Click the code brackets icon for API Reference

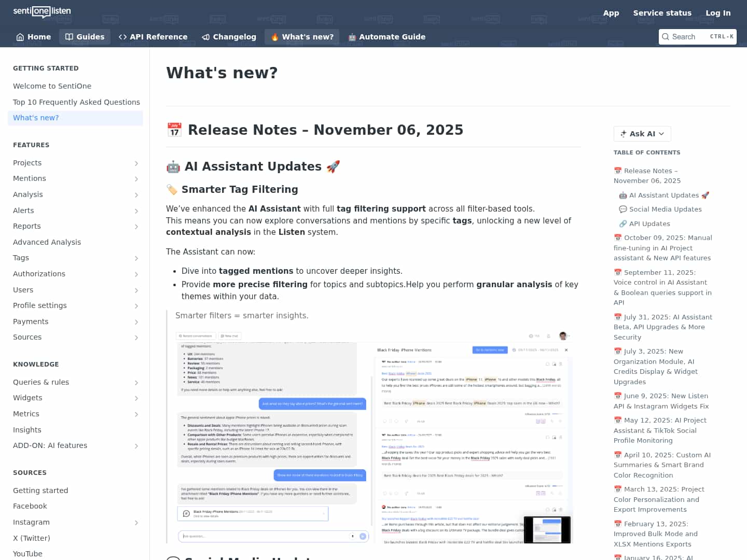pos(123,37)
